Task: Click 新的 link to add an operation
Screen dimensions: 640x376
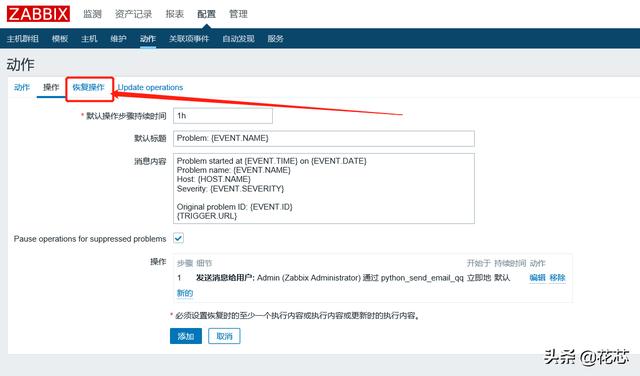Action: [185, 293]
